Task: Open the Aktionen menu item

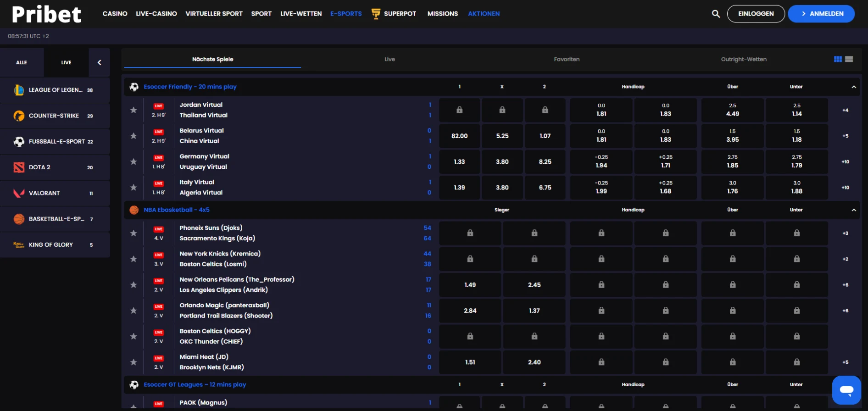Action: 484,14
